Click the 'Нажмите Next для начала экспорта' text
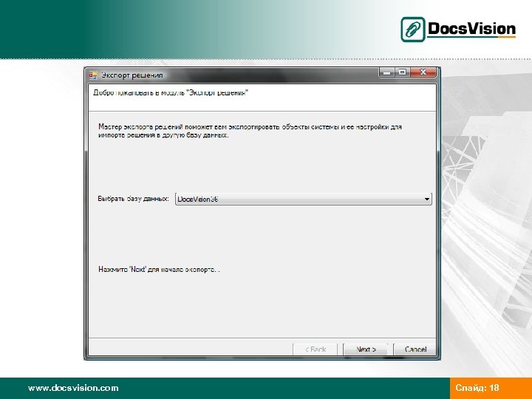Viewport: 532px width, 399px height. tap(159, 270)
